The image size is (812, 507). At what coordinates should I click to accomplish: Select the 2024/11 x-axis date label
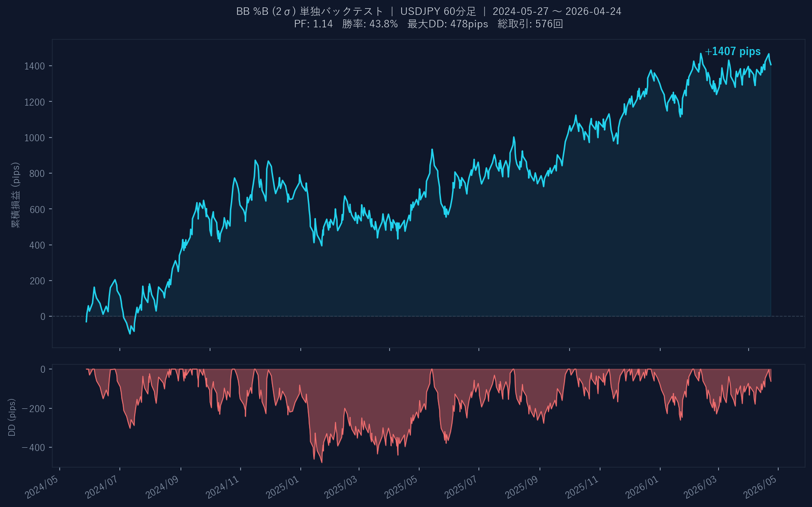(223, 487)
